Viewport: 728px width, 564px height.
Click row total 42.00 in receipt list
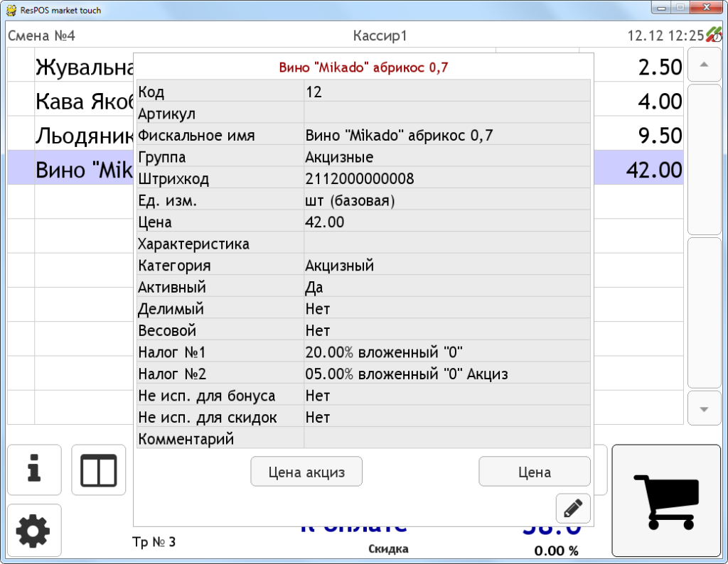654,170
